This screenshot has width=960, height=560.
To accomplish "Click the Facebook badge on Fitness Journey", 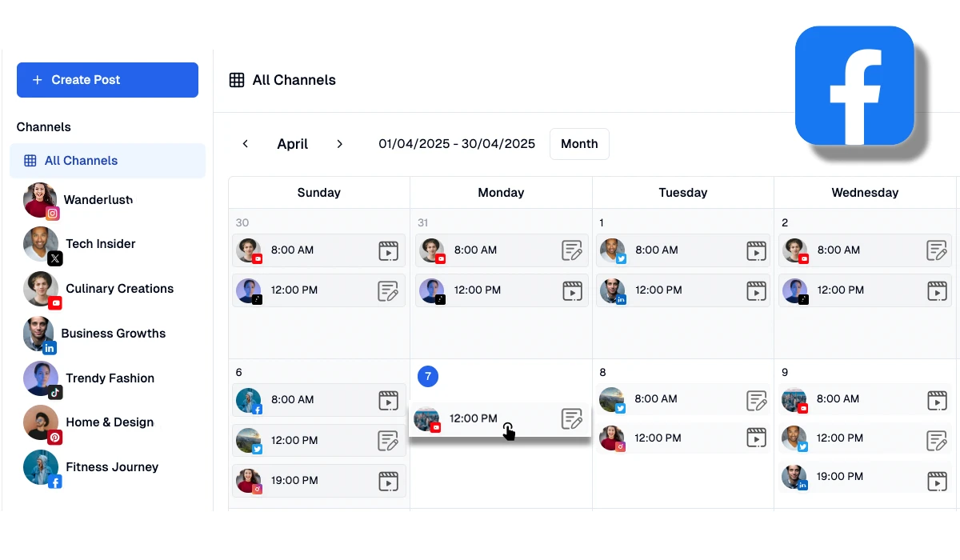I will pos(54,482).
